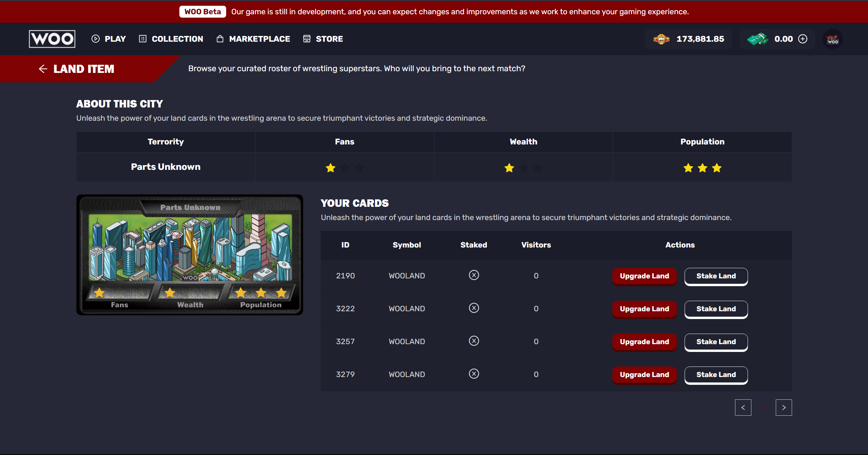Upgrade Land for card 3222

[x=644, y=309]
